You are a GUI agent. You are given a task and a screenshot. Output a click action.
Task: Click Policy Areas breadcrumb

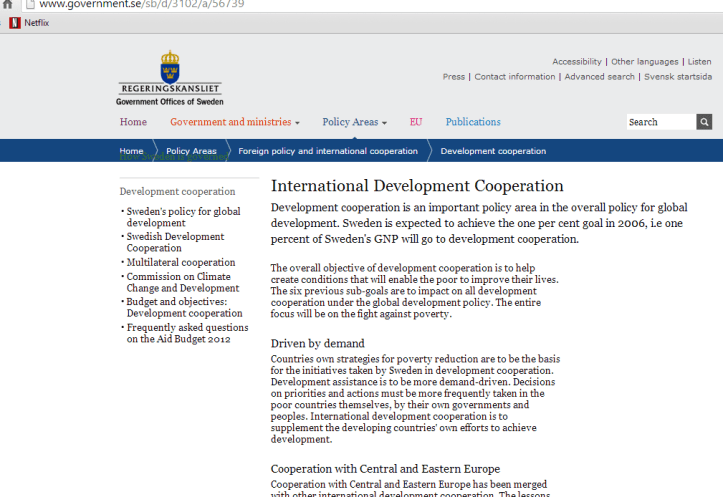coord(191,151)
